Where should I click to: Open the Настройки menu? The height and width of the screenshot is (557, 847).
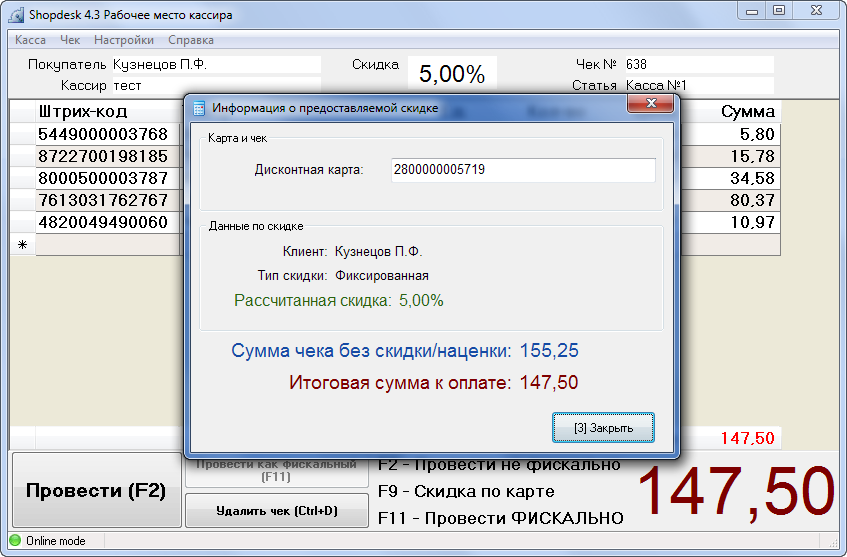[124, 40]
